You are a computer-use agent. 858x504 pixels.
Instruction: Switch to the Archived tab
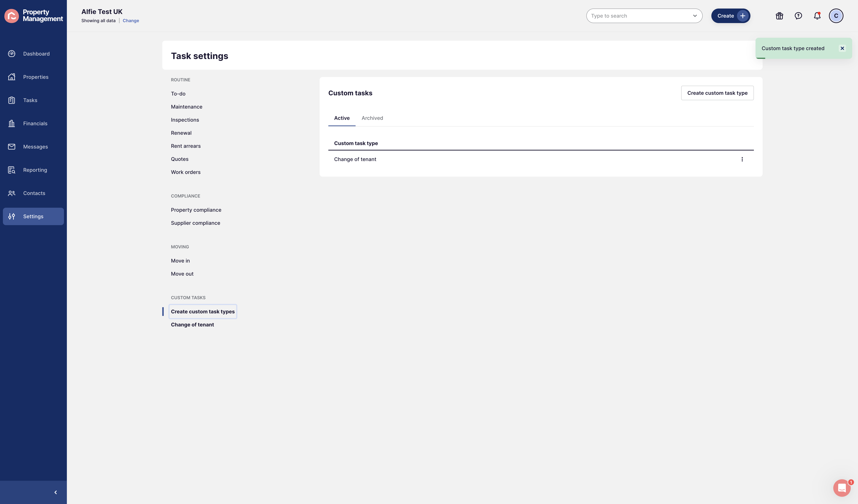[372, 118]
